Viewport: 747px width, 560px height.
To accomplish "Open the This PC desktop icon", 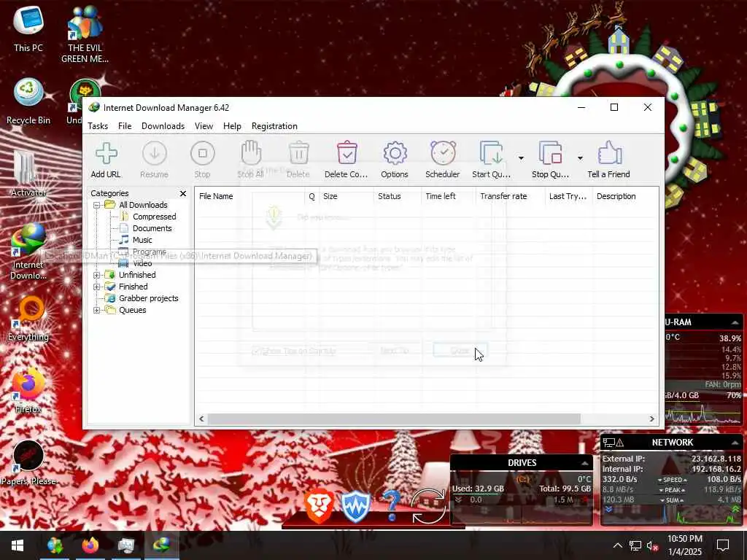I will tap(28, 29).
